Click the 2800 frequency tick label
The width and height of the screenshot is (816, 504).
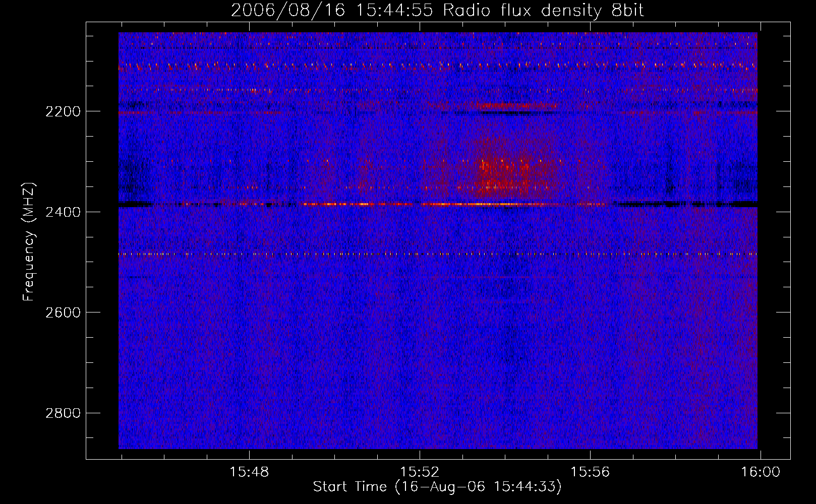[63, 413]
